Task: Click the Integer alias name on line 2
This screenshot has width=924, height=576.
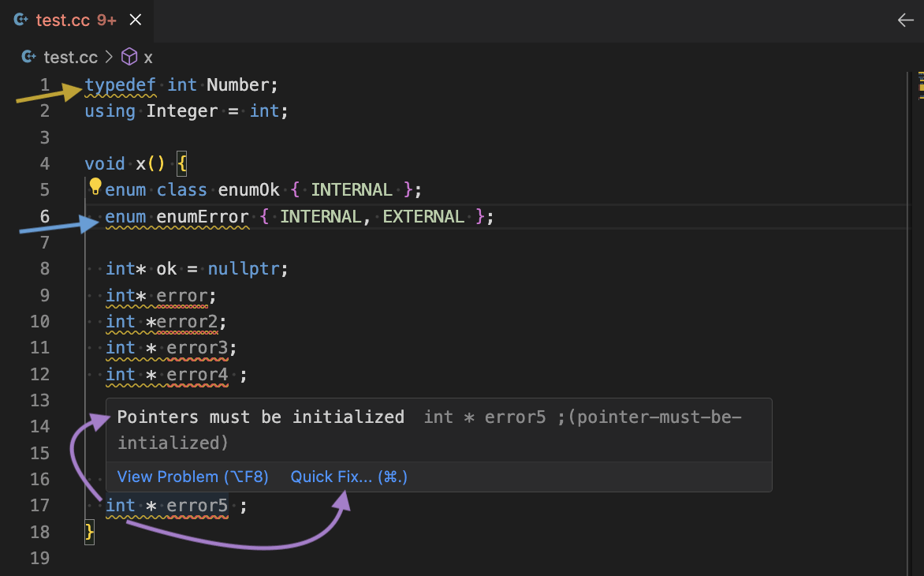Action: (181, 111)
